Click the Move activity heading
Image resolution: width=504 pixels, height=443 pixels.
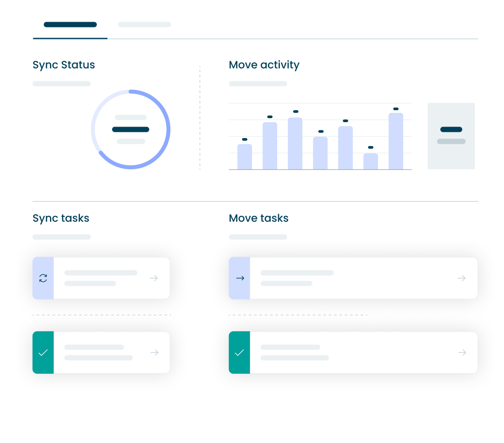coord(263,65)
